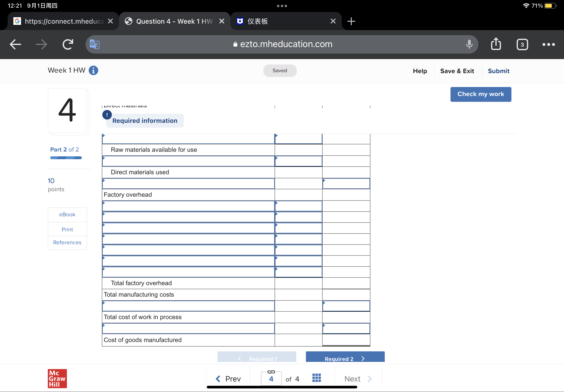Open the question grid navigator icon
The height and width of the screenshot is (392, 564).
coord(316,378)
